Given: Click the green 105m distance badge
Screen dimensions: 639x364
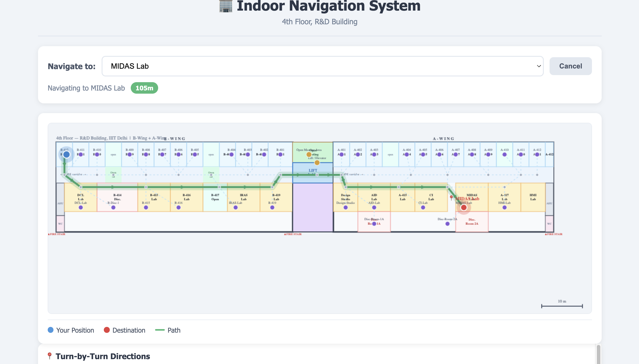Looking at the screenshot, I should pos(144,88).
